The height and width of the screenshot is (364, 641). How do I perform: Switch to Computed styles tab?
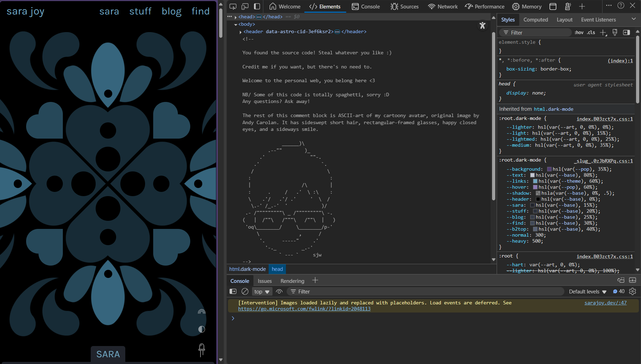[535, 20]
